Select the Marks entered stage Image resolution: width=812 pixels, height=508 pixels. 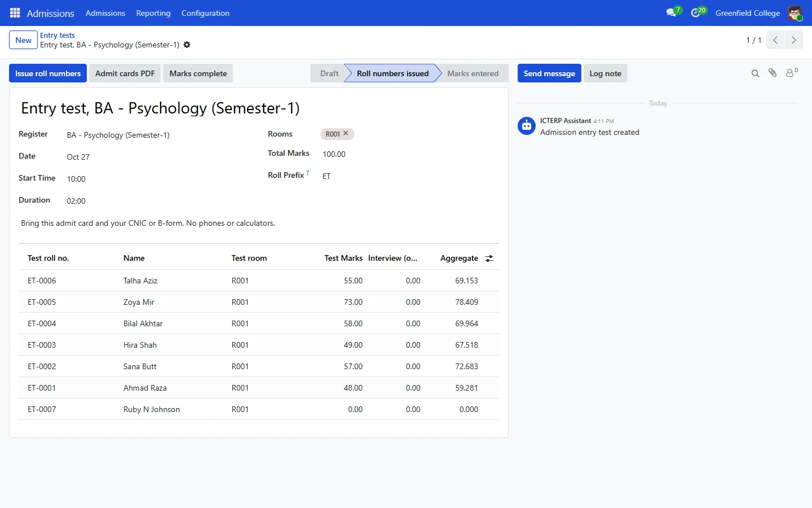pyautogui.click(x=473, y=73)
